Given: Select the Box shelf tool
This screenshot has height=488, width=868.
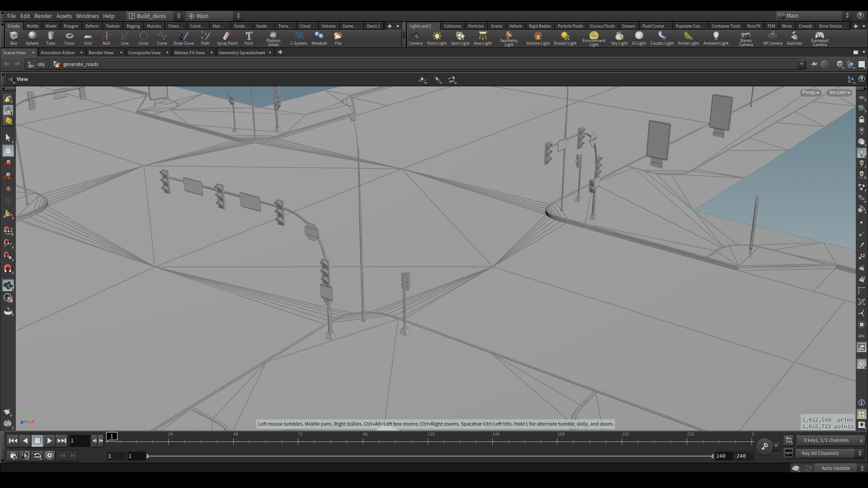Looking at the screenshot, I should (14, 38).
